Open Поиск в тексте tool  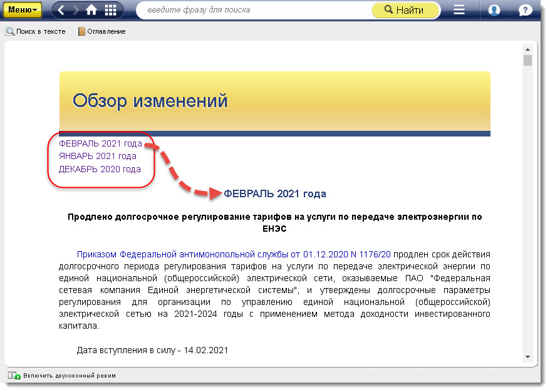pyautogui.click(x=36, y=31)
